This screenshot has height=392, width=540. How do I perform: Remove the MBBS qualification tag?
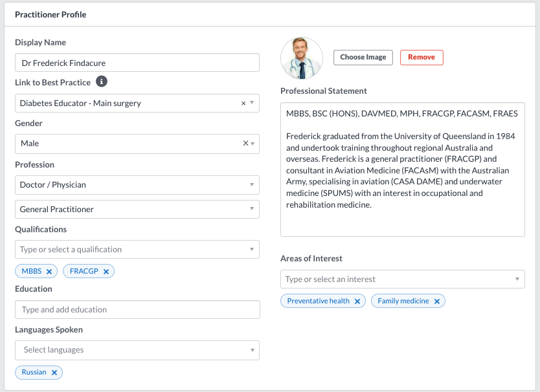click(x=49, y=272)
